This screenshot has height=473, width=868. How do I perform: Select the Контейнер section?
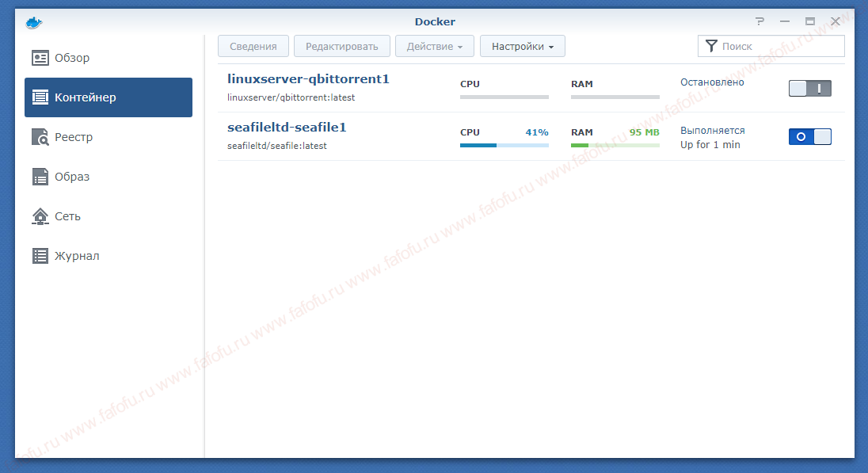[108, 97]
